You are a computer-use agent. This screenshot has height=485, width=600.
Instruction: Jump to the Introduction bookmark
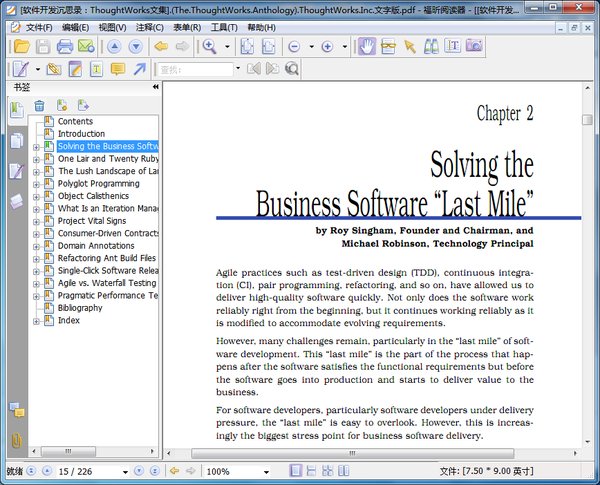click(81, 134)
